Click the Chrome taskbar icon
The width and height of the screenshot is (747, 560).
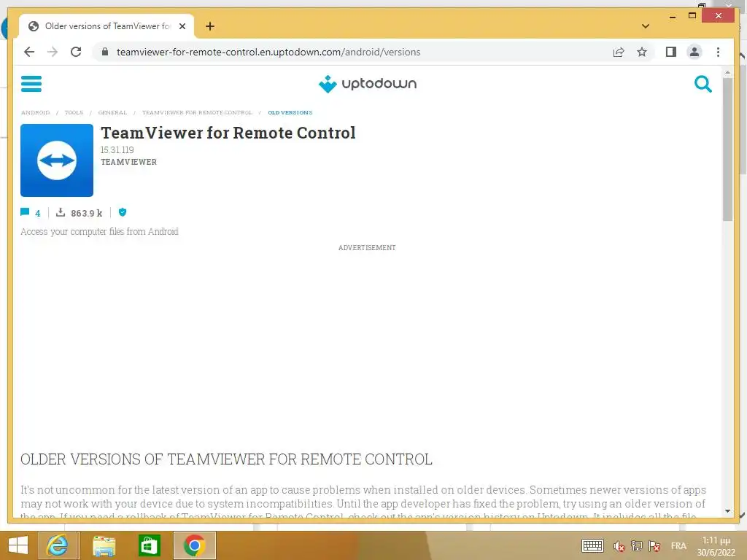[x=194, y=545]
